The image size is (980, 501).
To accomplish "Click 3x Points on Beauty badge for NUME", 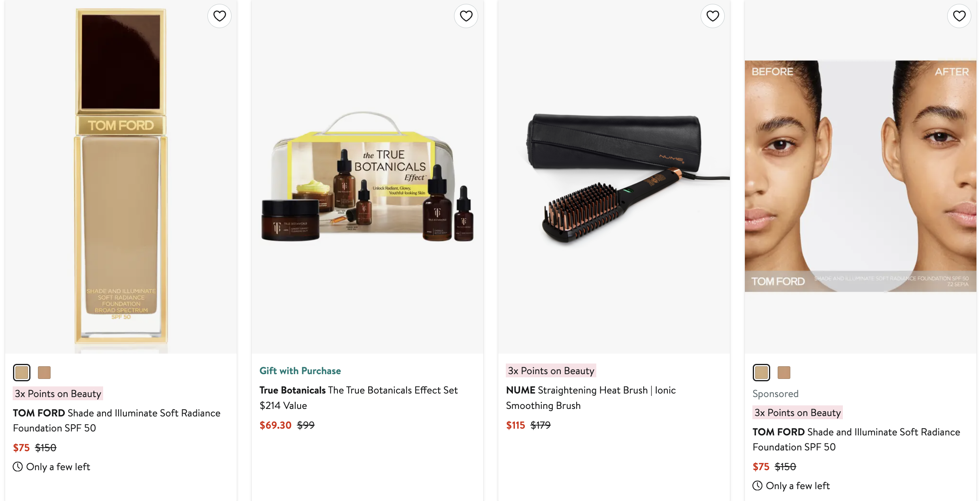I will [551, 371].
